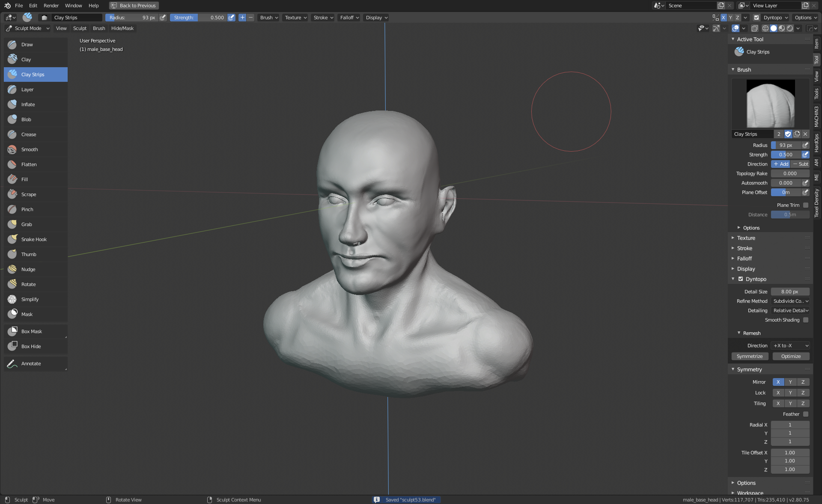
Task: Click the Back to Previous button
Action: click(134, 6)
